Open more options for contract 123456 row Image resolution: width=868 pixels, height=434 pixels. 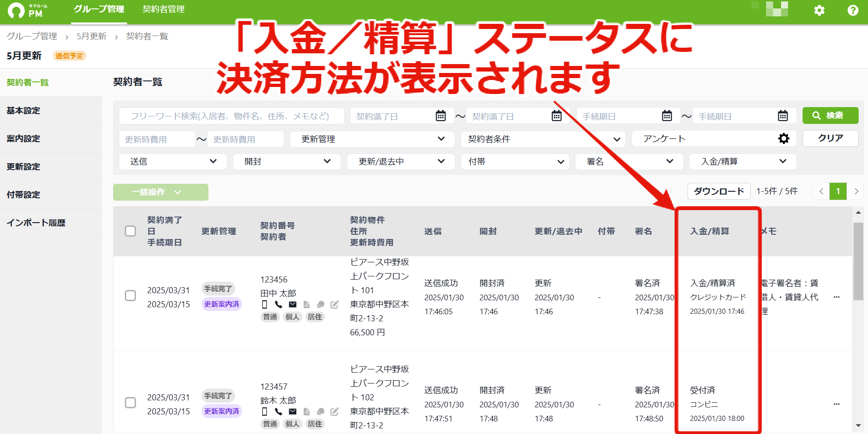(837, 297)
